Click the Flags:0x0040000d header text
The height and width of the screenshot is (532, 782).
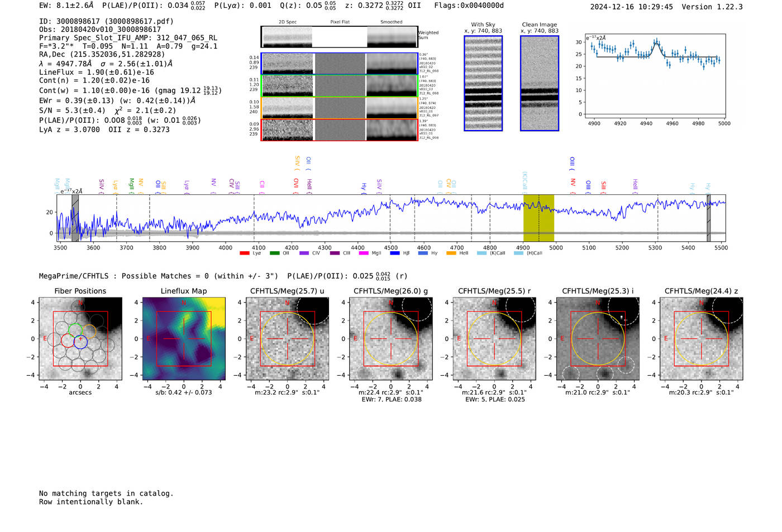[469, 6]
